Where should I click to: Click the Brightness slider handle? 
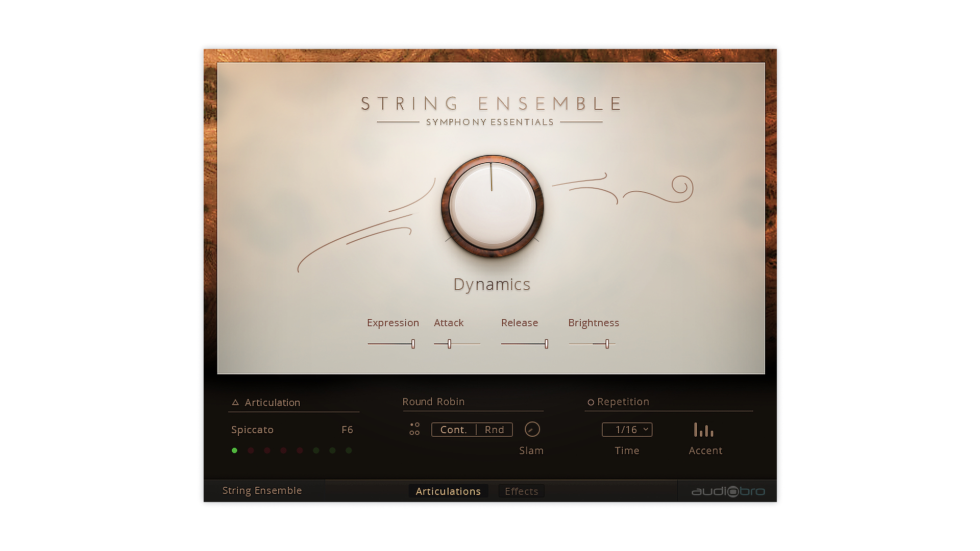(x=607, y=344)
